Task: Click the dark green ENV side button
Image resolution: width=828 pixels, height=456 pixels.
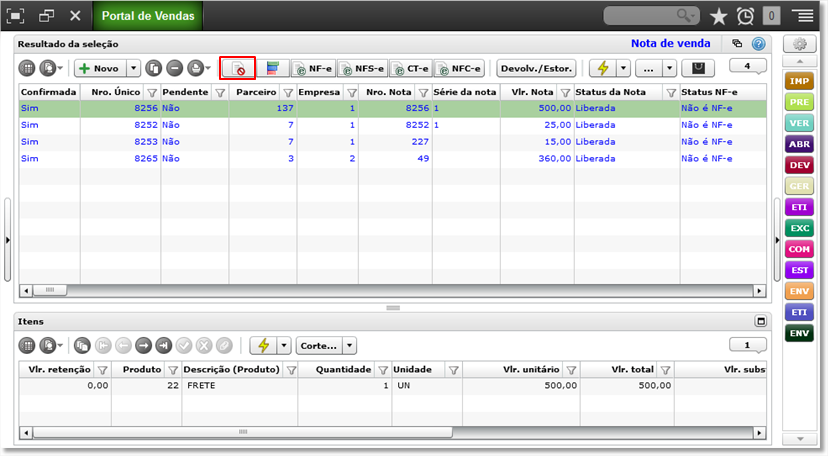Action: click(x=799, y=333)
